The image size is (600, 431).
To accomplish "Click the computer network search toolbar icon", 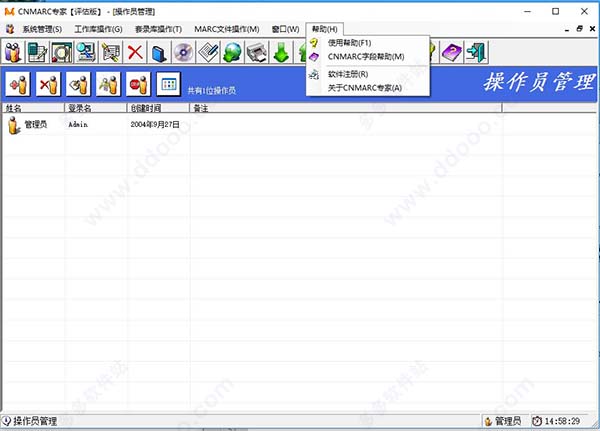I will [x=86, y=52].
